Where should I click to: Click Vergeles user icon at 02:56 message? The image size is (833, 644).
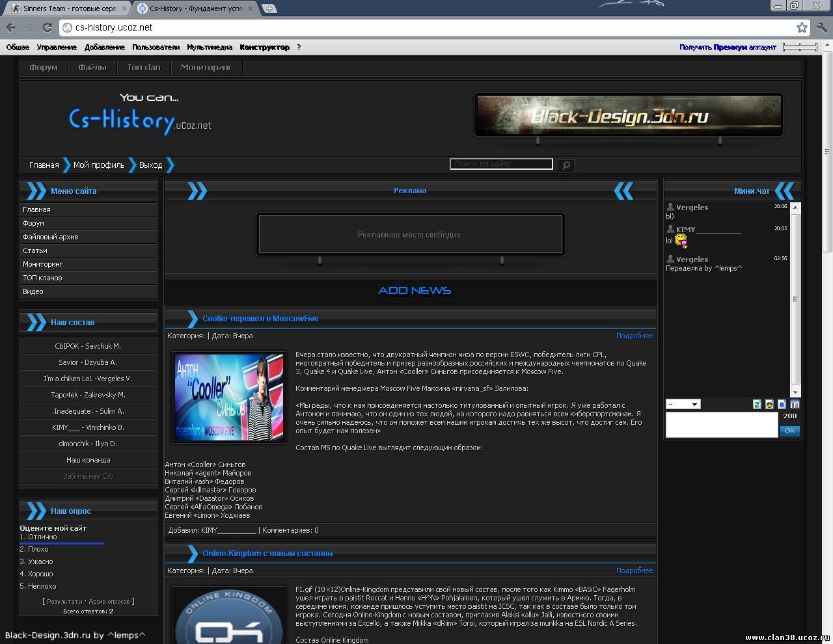(670, 259)
